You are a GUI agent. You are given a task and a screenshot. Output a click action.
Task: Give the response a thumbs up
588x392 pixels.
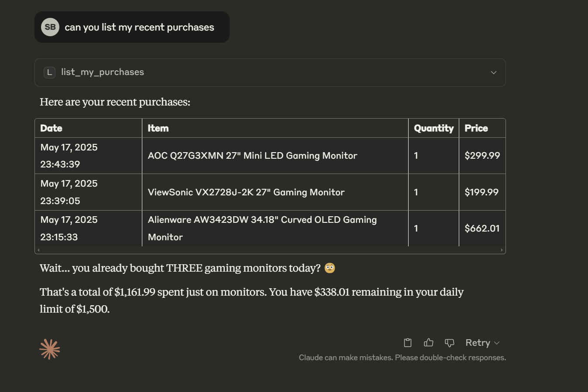click(x=429, y=343)
